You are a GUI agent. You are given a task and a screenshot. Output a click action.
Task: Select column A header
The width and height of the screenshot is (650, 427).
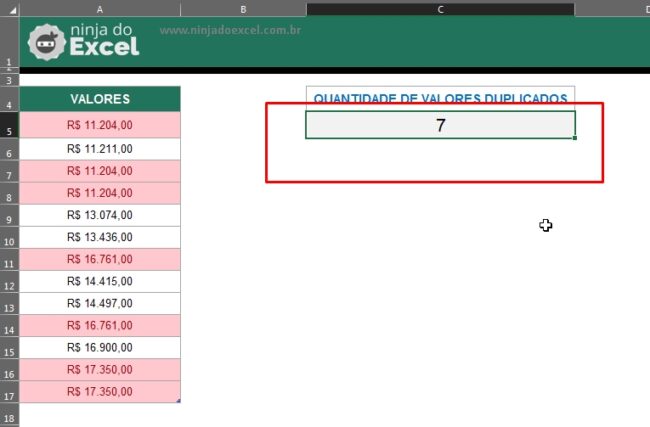100,9
